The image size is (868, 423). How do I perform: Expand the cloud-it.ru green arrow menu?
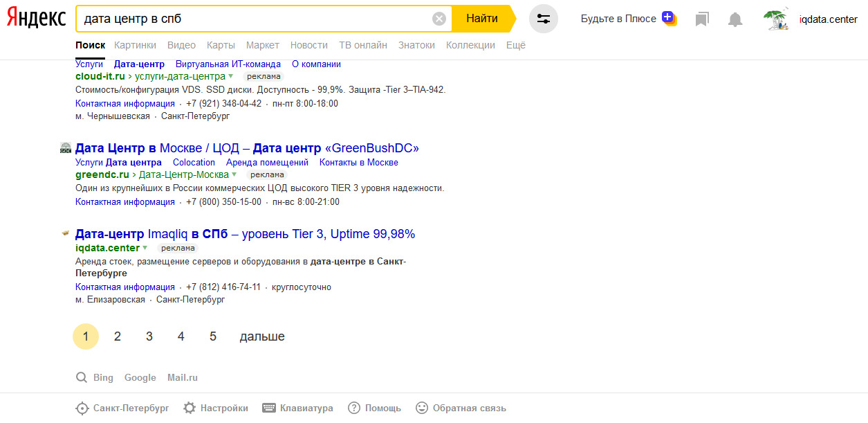point(231,77)
